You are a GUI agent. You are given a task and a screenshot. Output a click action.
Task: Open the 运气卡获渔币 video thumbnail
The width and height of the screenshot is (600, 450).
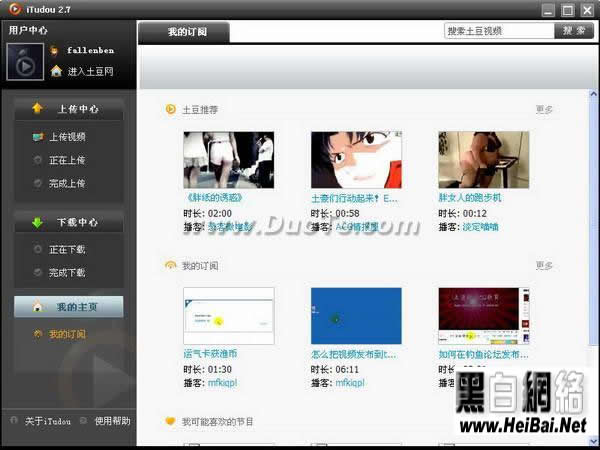click(x=229, y=316)
